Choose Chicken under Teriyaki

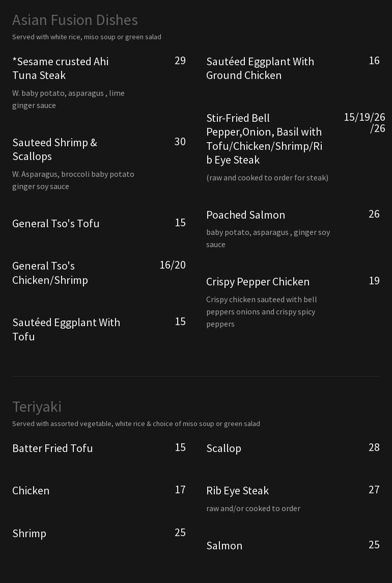pyautogui.click(x=31, y=491)
